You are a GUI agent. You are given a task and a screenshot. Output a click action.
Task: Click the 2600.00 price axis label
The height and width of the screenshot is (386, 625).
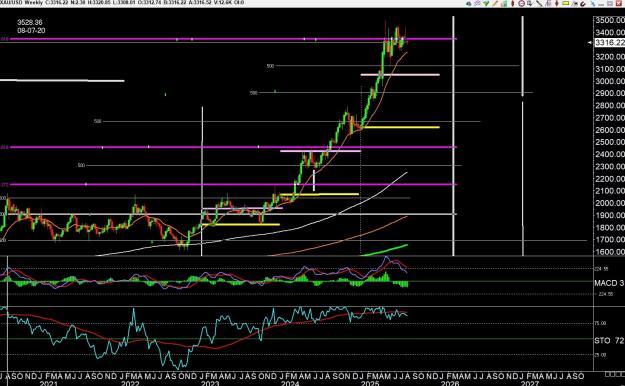click(x=610, y=130)
